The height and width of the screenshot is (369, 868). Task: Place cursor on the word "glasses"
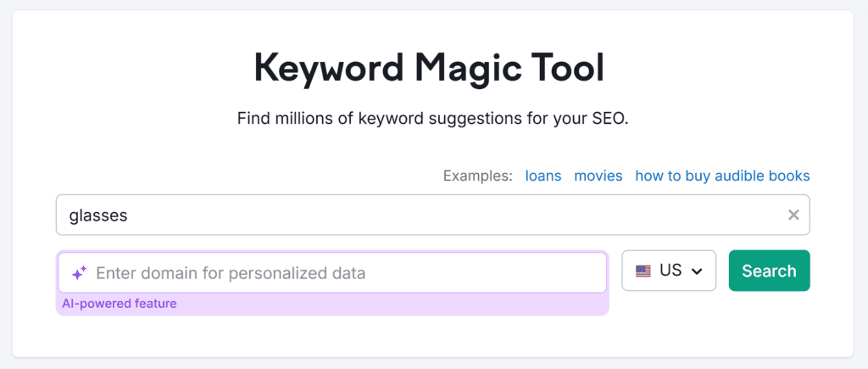coord(98,215)
